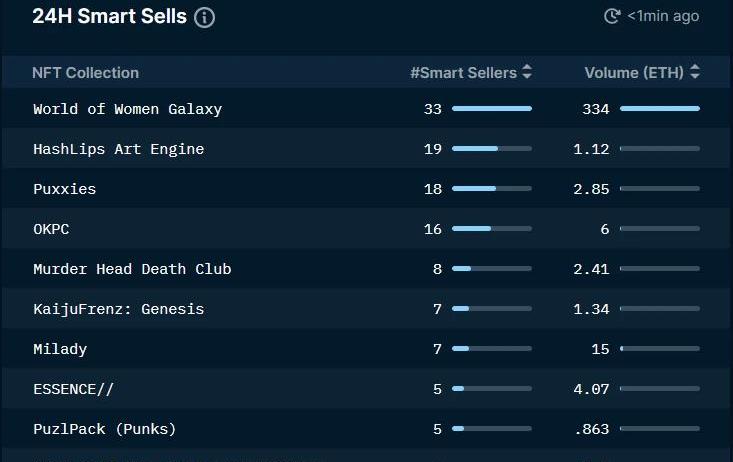
Task: Click OKPC smart sellers progress bar
Action: click(x=492, y=229)
